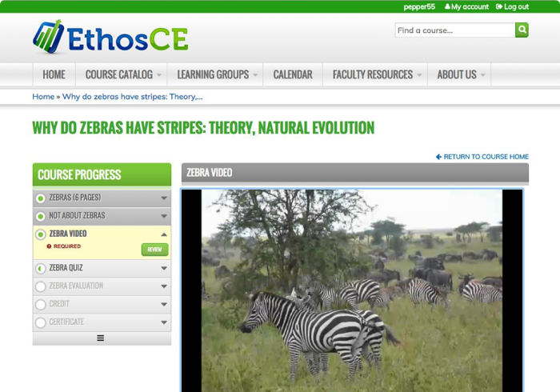Click Zebra Quiz half-complete status circle
The width and height of the screenshot is (560, 392).
click(x=41, y=269)
